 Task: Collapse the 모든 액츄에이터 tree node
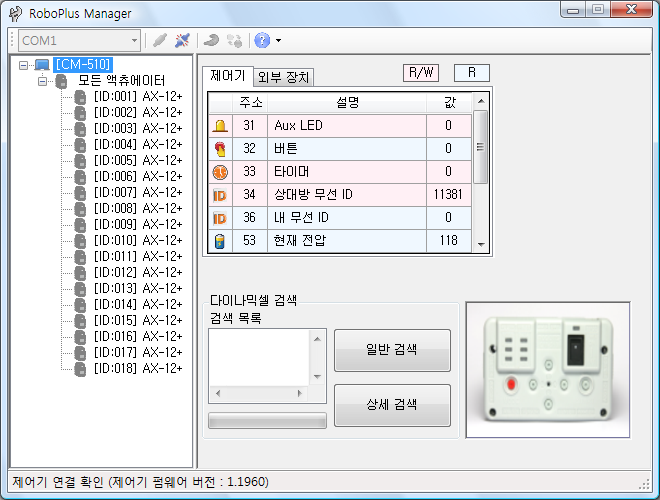click(x=42, y=81)
